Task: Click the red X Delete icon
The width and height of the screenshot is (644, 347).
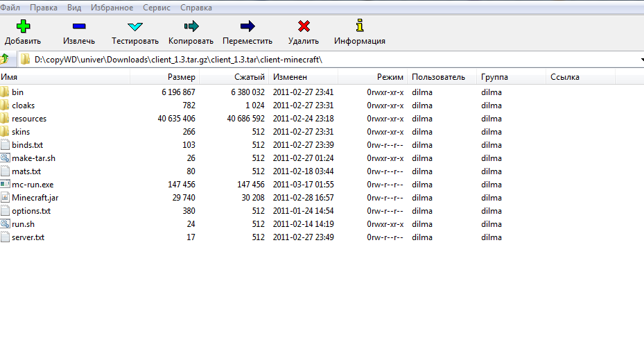Action: point(304,26)
